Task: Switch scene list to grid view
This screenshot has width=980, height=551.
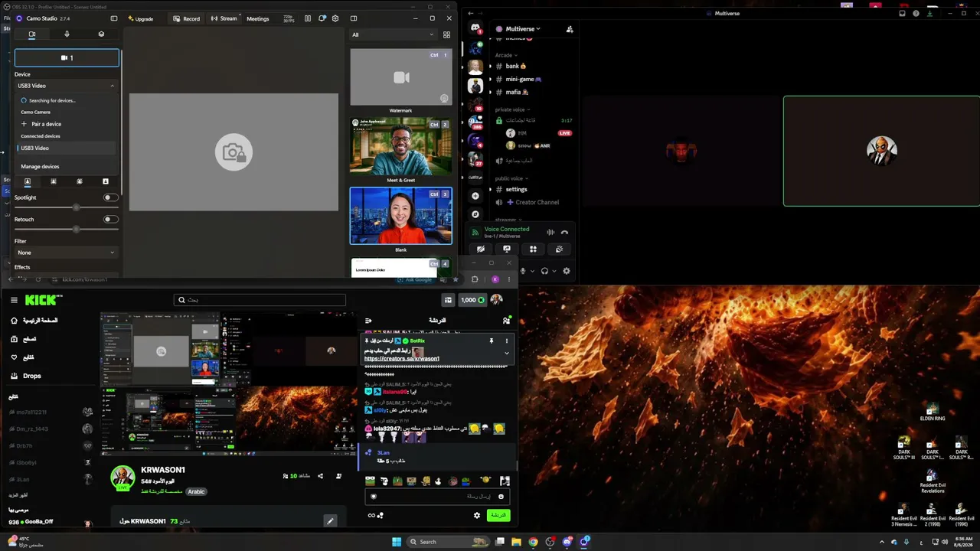Action: [446, 34]
